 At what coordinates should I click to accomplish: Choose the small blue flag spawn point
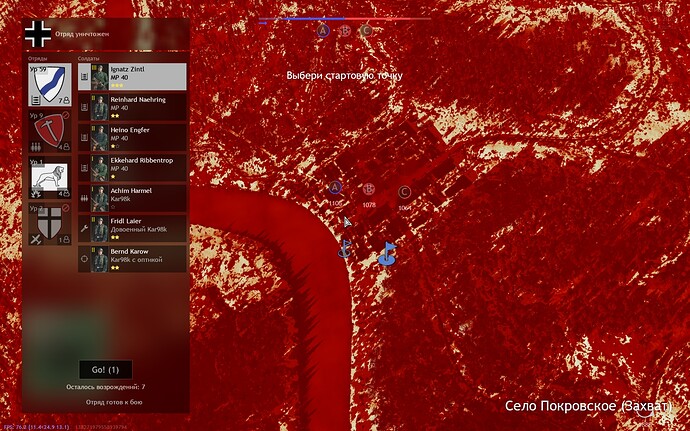point(345,248)
